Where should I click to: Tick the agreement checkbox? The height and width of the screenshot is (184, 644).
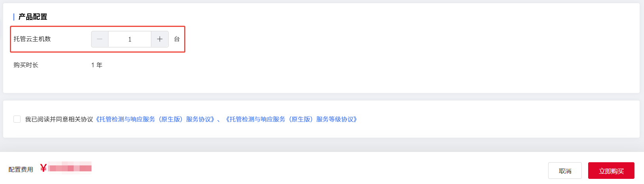coord(17,119)
